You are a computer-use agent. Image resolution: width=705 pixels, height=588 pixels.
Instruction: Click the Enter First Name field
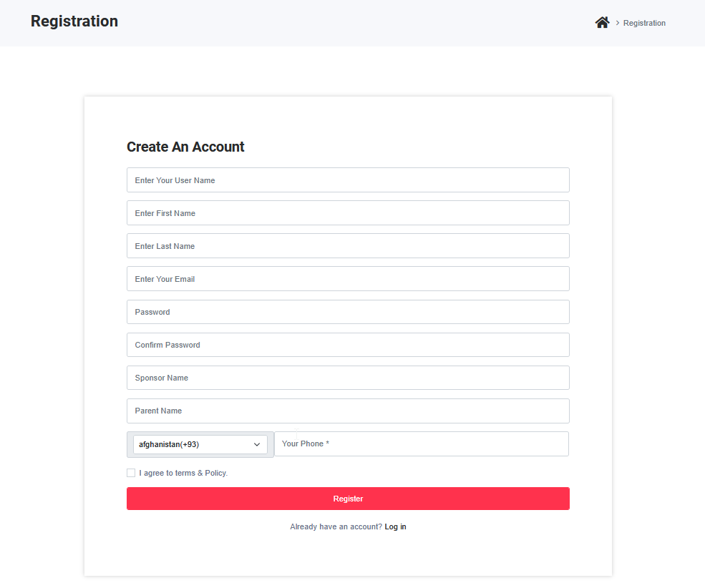click(348, 212)
